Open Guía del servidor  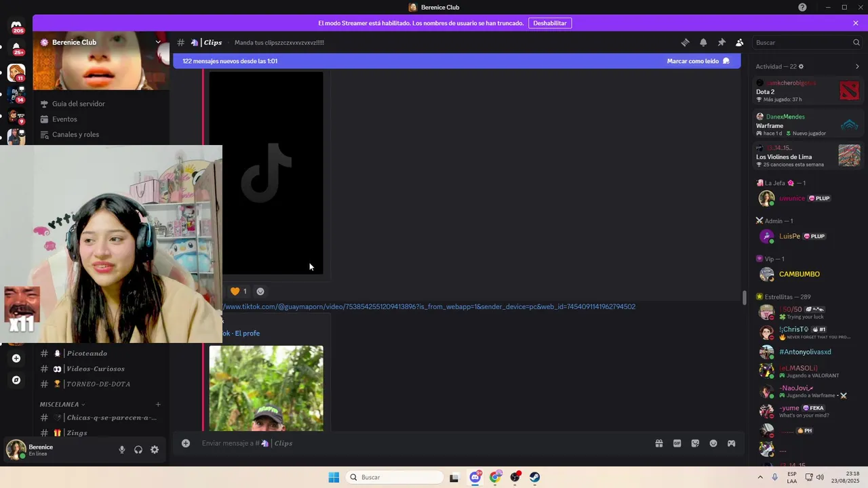tap(79, 104)
